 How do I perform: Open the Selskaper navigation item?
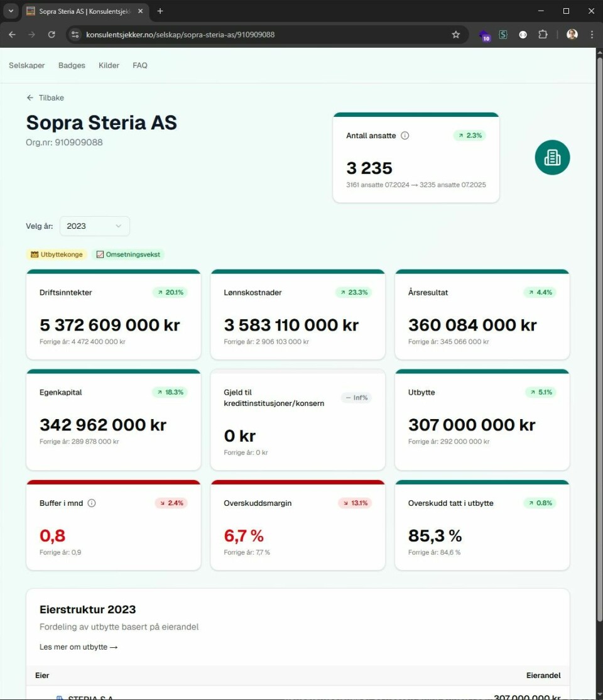point(27,65)
